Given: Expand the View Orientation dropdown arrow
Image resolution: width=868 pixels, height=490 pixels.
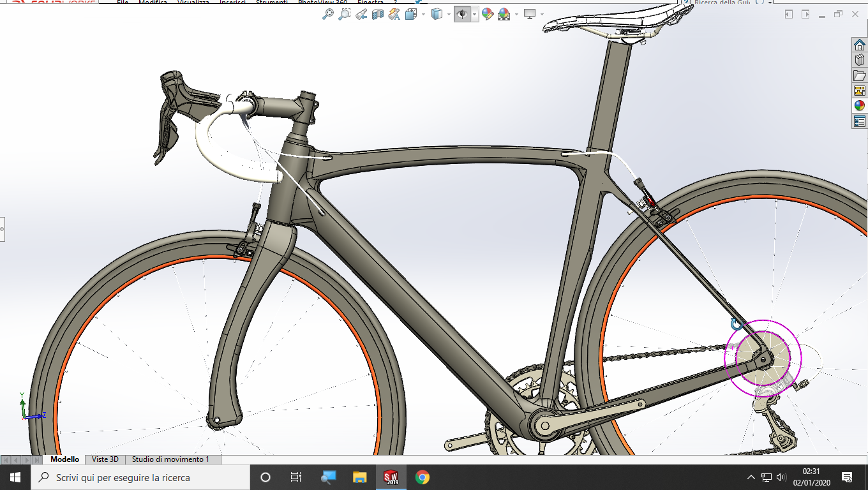Looking at the screenshot, I should 423,14.
